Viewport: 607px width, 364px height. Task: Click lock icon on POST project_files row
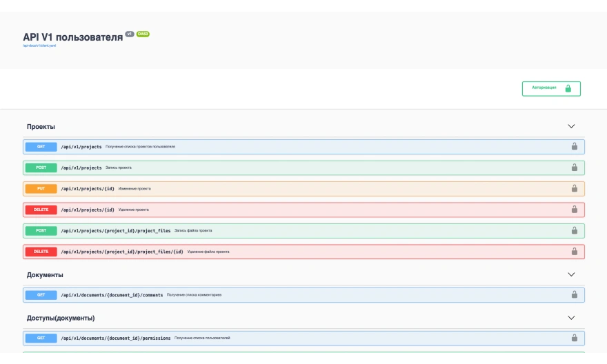[x=574, y=230]
